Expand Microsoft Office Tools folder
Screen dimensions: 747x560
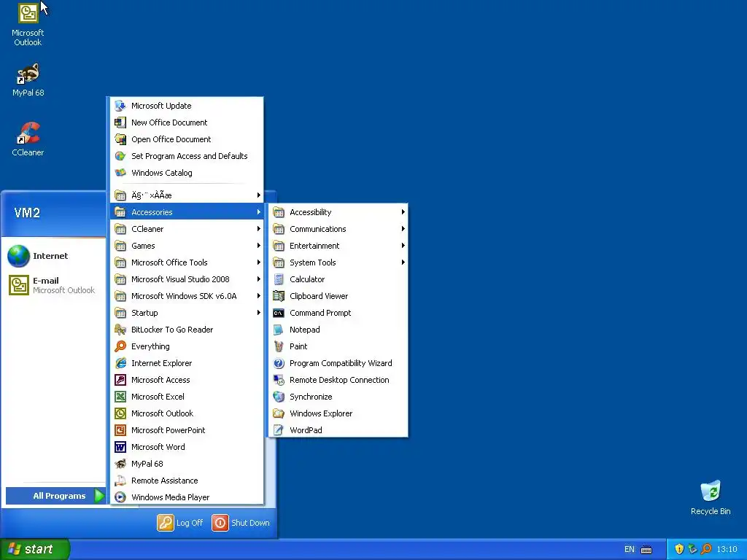187,262
